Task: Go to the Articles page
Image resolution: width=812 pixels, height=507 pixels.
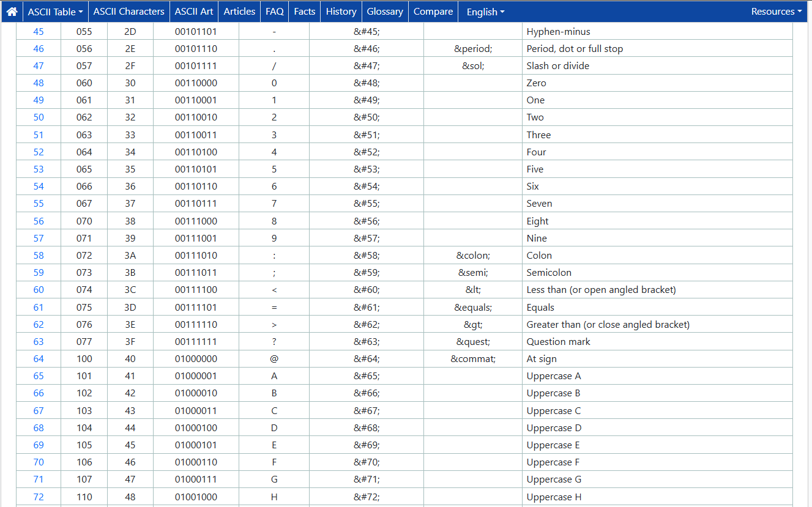Action: pos(239,11)
